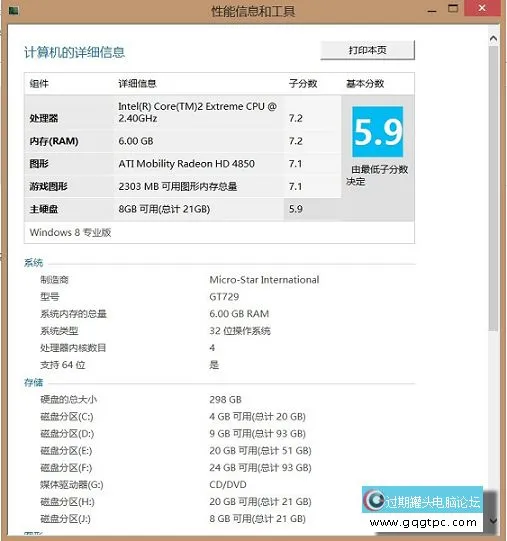
Task: Click the 打印本页 print button
Action: coord(368,50)
